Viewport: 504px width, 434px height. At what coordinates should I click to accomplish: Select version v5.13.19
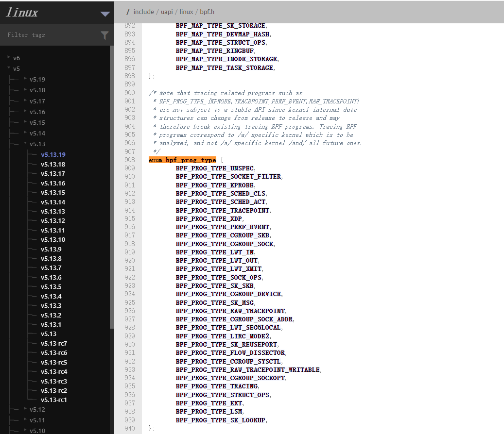(53, 155)
